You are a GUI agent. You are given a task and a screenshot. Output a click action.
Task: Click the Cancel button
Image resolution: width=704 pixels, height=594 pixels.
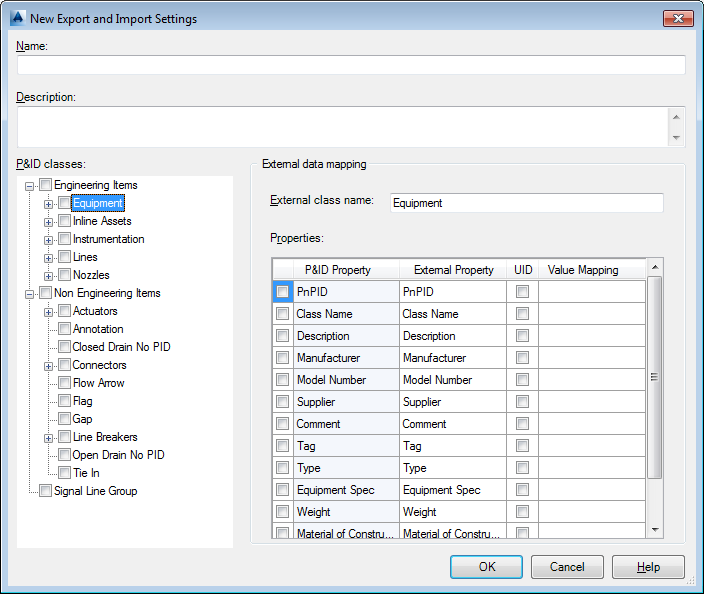567,567
